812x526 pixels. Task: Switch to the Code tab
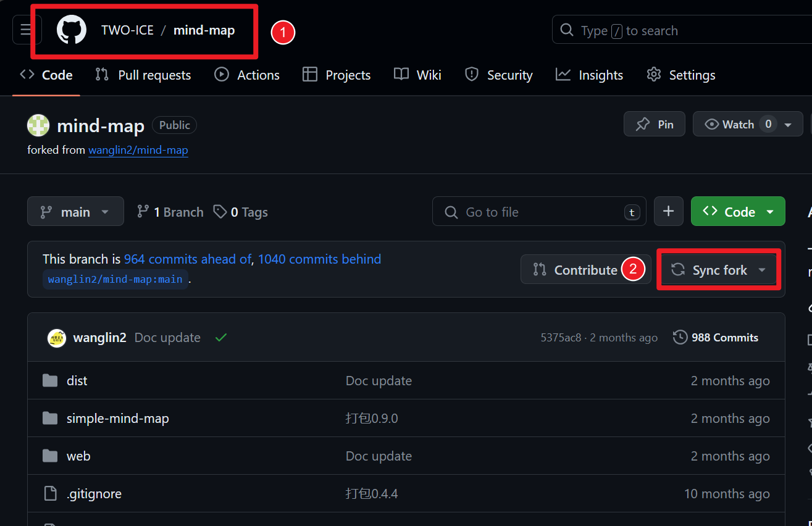coord(46,75)
